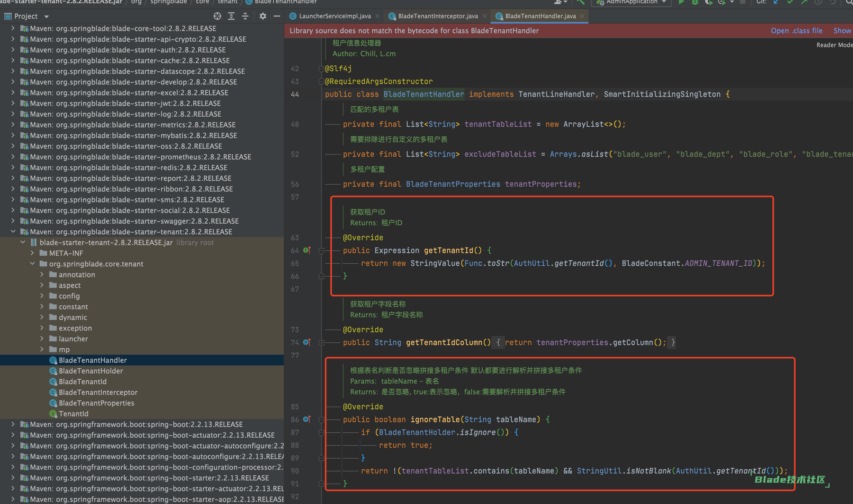
Task: Open BladeTenantInterceptor class from tree
Action: coord(98,392)
